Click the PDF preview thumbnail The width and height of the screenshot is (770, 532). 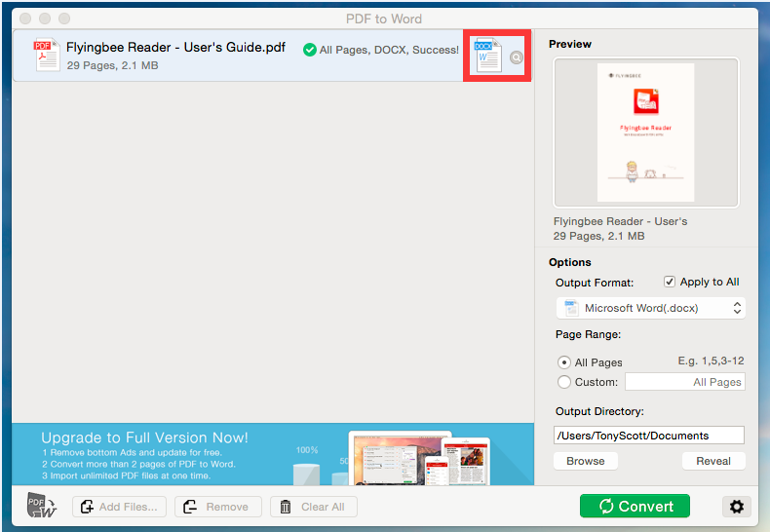646,133
